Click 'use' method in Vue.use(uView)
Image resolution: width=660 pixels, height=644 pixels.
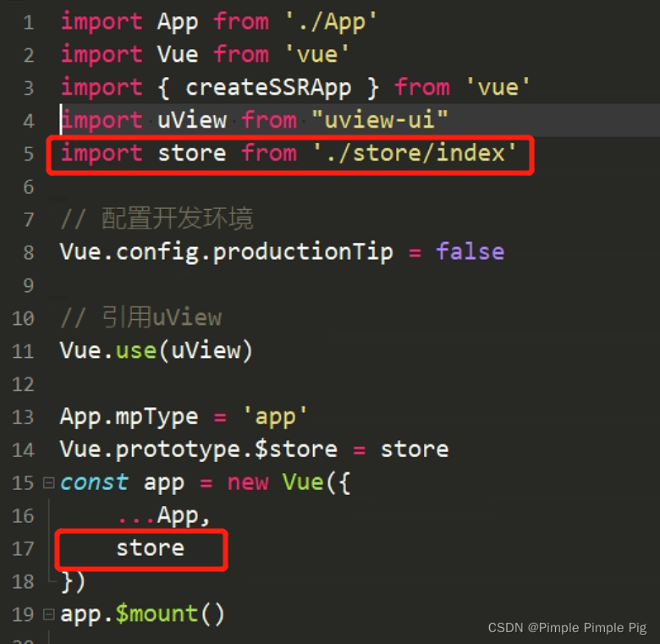pos(136,350)
